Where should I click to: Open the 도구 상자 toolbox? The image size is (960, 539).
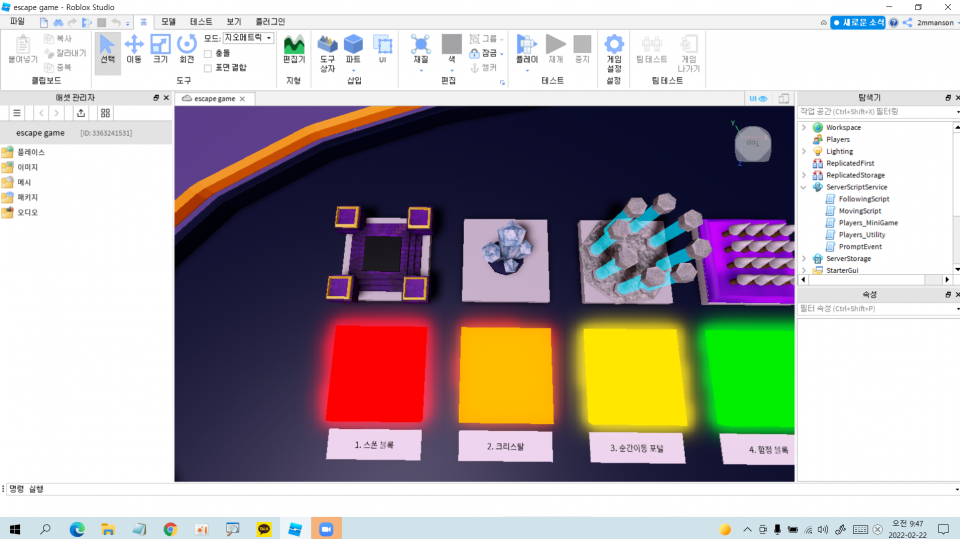tap(328, 53)
